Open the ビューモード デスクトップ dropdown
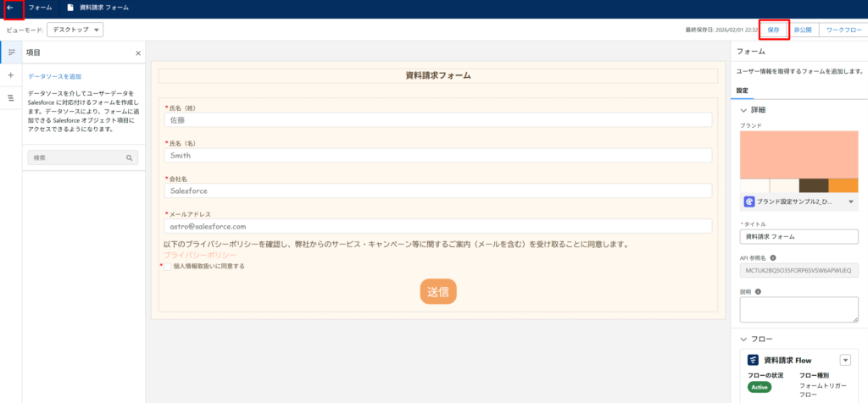 point(75,30)
